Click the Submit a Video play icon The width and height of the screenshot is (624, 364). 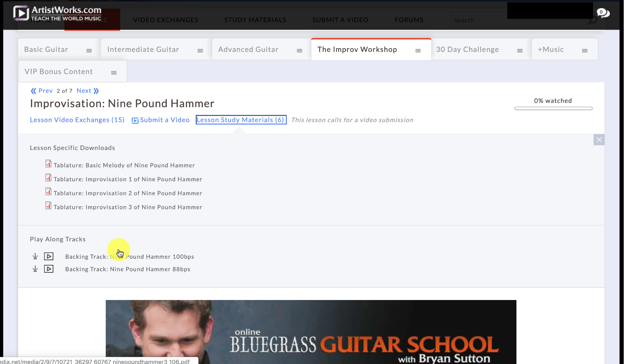(x=135, y=121)
